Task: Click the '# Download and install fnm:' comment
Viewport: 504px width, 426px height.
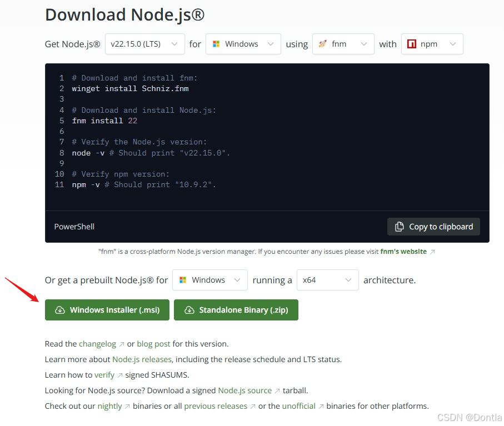Action: pos(134,78)
